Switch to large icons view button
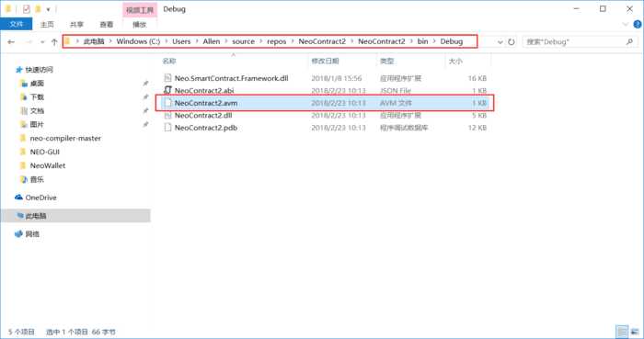Screen dimensions: 644x339 click(x=634, y=332)
